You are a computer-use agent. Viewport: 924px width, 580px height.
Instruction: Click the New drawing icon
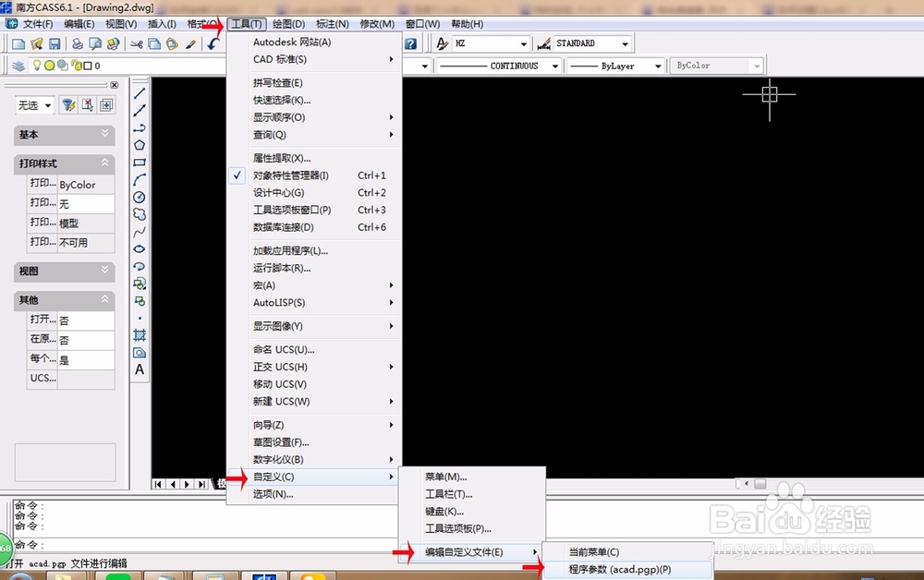[18, 44]
